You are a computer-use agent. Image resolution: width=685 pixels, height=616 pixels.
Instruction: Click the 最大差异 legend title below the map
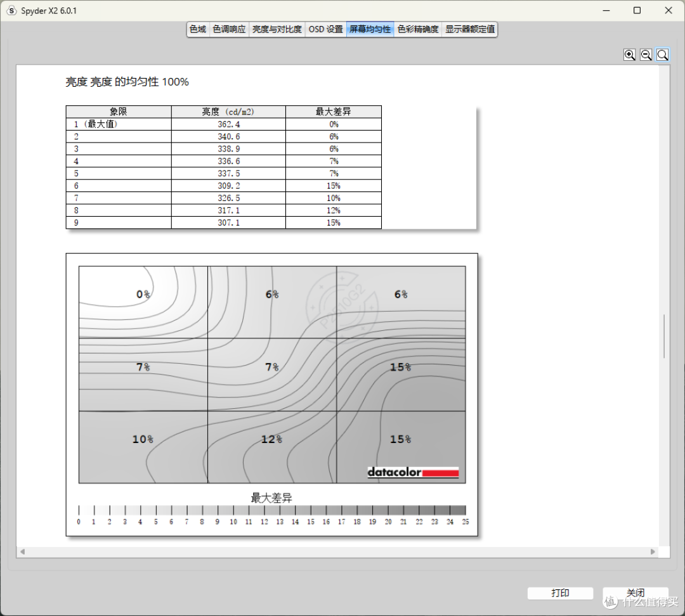pos(271,497)
